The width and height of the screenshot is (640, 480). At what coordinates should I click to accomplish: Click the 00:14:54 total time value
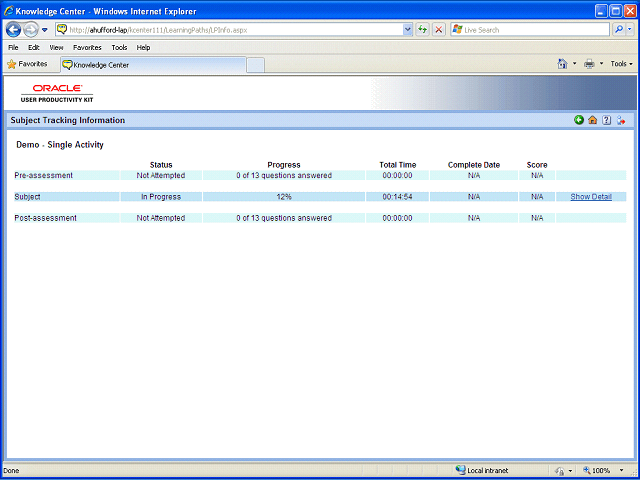point(397,197)
